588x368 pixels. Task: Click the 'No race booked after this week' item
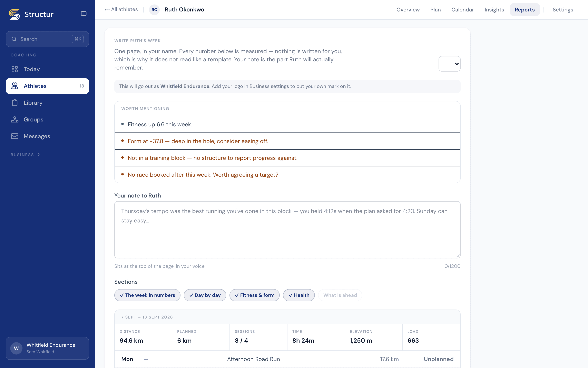click(287, 175)
